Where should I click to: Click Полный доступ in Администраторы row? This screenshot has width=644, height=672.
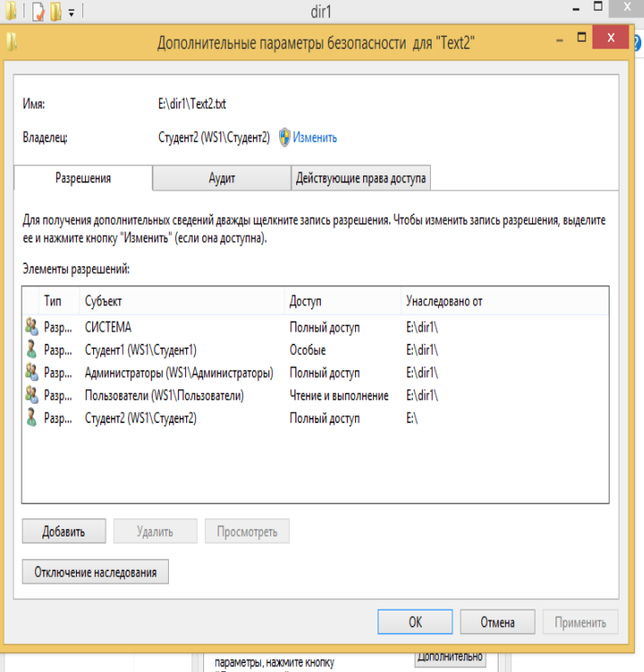click(x=325, y=372)
